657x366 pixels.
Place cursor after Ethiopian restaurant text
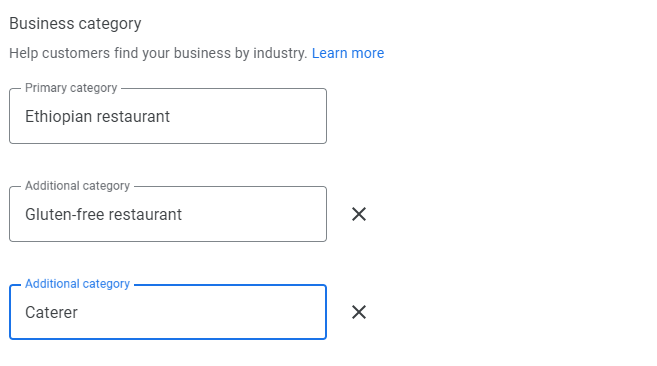[171, 117]
